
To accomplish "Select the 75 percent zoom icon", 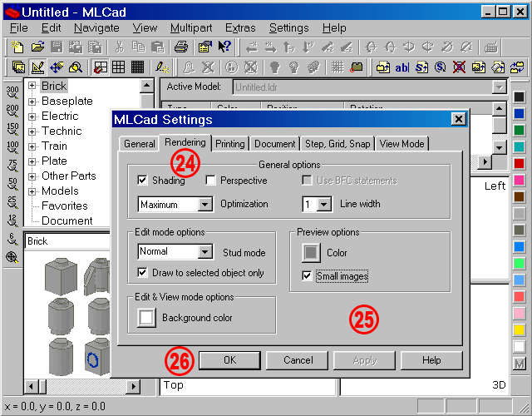I will [x=12, y=166].
